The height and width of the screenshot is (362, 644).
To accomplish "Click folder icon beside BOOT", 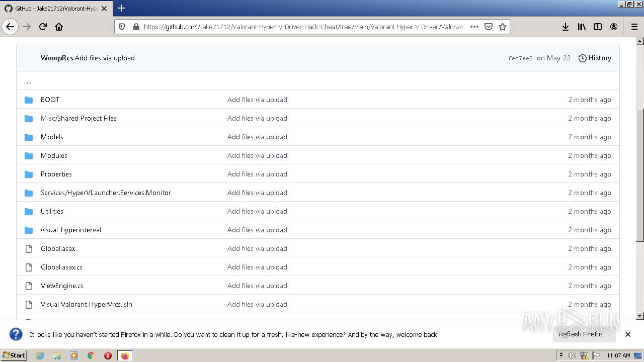I will point(29,100).
